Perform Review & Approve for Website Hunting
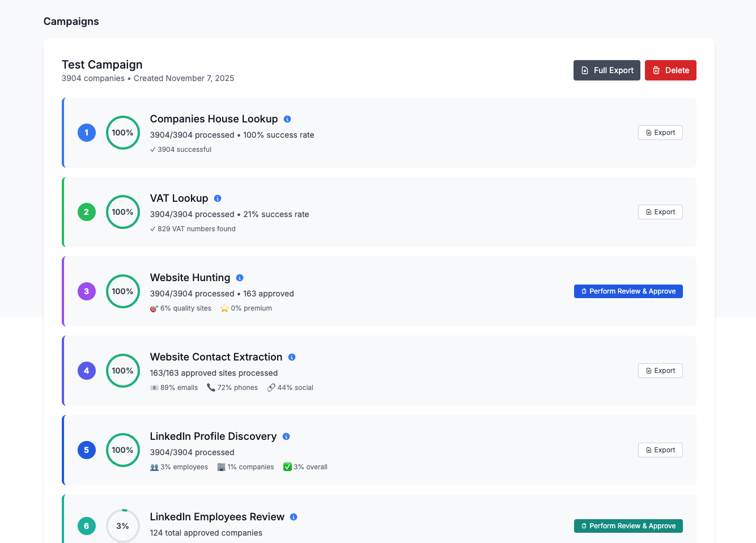756x543 pixels. [628, 291]
